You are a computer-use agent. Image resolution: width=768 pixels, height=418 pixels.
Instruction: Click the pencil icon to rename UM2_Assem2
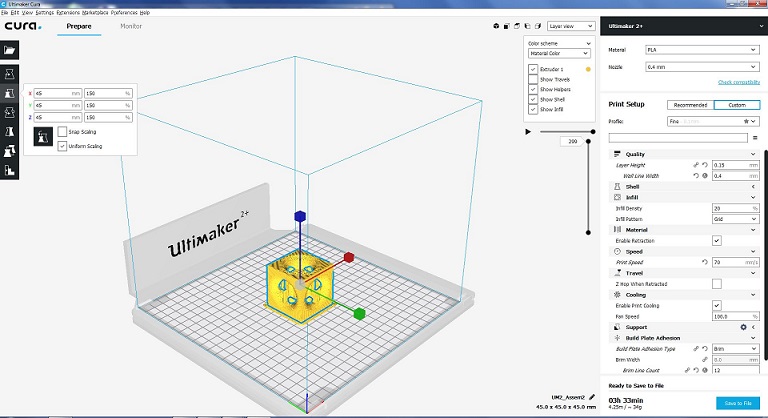pyautogui.click(x=592, y=397)
